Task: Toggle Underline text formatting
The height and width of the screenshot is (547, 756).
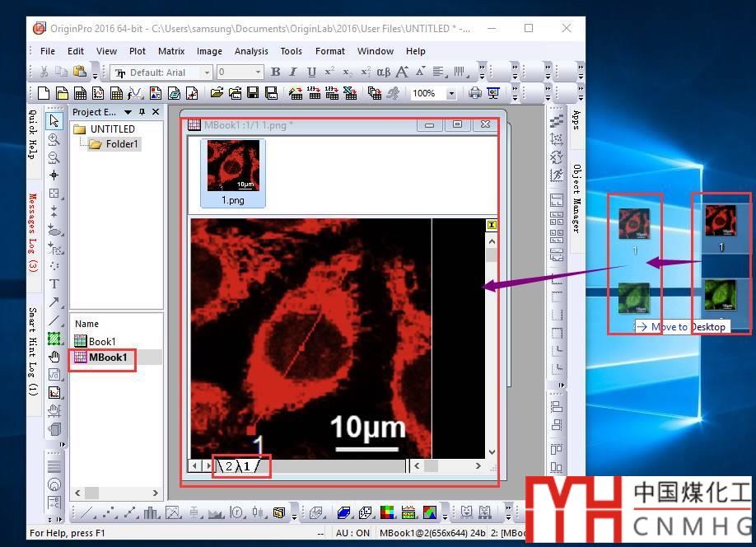Action: (x=311, y=72)
